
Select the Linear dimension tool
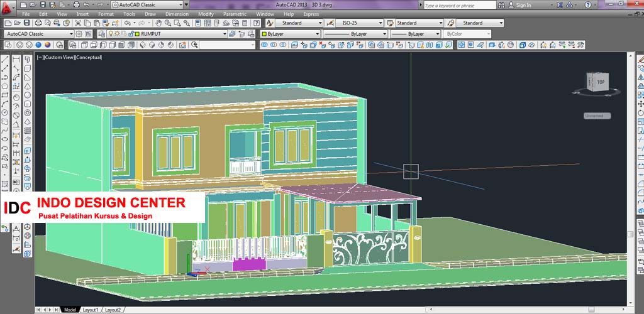click(x=16, y=60)
